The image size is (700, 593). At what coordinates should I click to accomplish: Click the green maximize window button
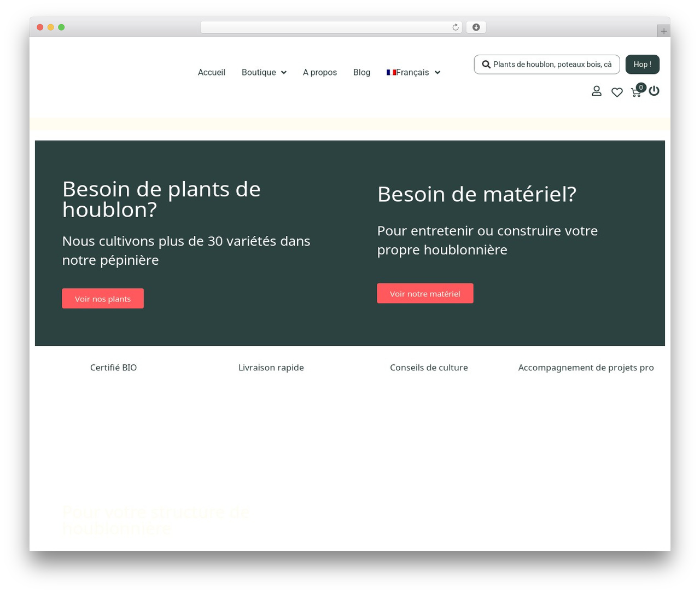pos(61,27)
